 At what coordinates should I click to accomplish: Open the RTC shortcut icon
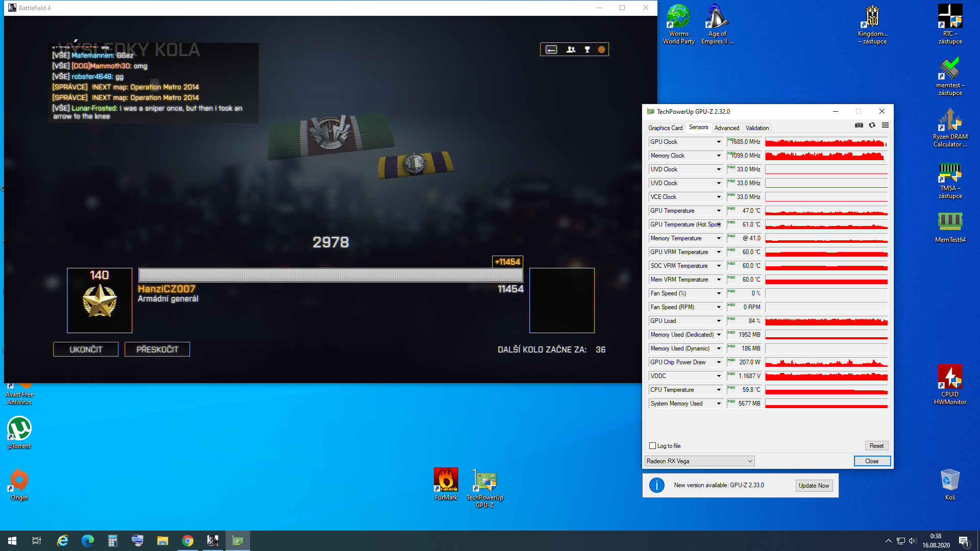click(950, 24)
